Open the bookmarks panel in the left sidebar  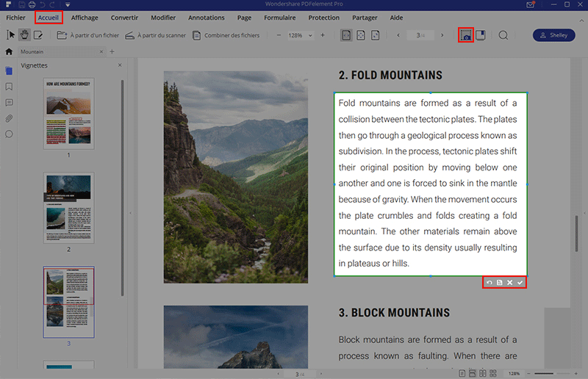coord(9,87)
